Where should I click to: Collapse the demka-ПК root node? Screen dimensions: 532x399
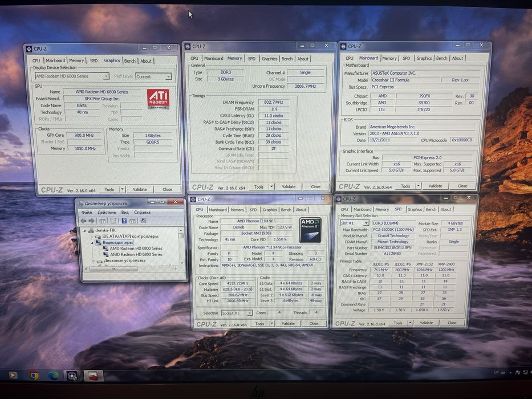[x=85, y=230]
